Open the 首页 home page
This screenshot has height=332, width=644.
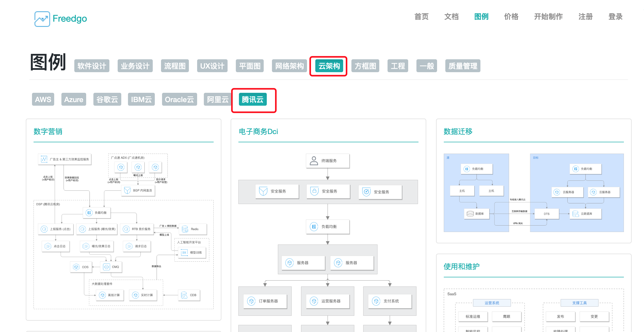click(421, 17)
